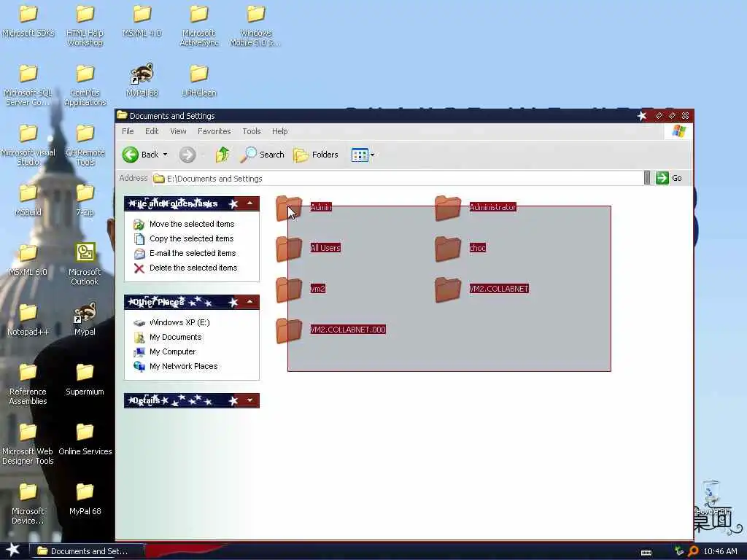The width and height of the screenshot is (747, 560).
Task: Select the All Users folder icon
Action: click(289, 249)
